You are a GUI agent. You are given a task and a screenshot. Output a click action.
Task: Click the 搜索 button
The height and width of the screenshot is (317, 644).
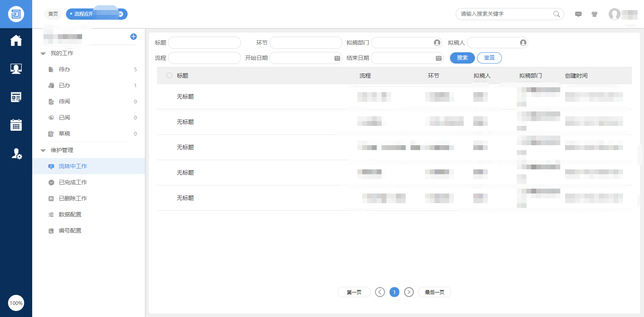(462, 58)
